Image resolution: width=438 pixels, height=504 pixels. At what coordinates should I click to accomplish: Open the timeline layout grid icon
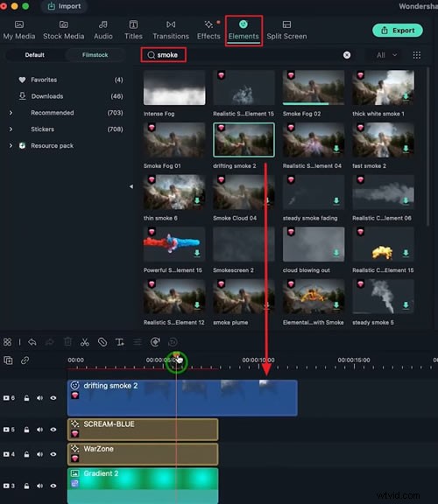[7, 342]
